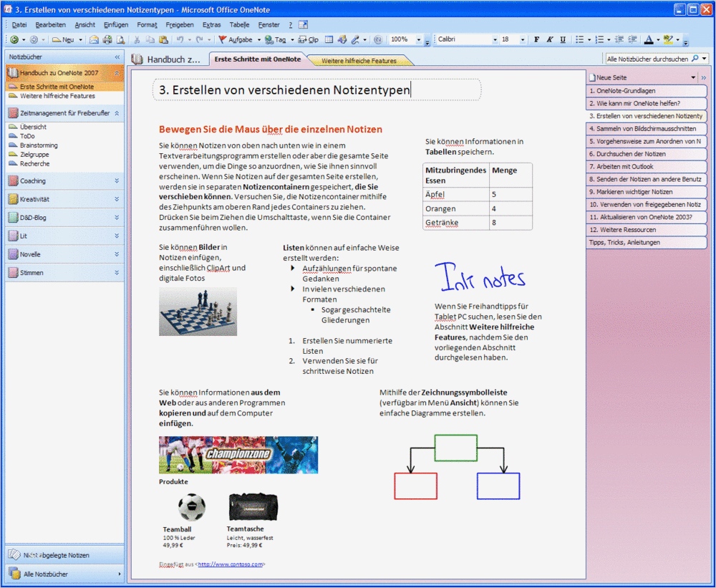
Task: Insert a screen clipping with Clip
Action: click(309, 39)
